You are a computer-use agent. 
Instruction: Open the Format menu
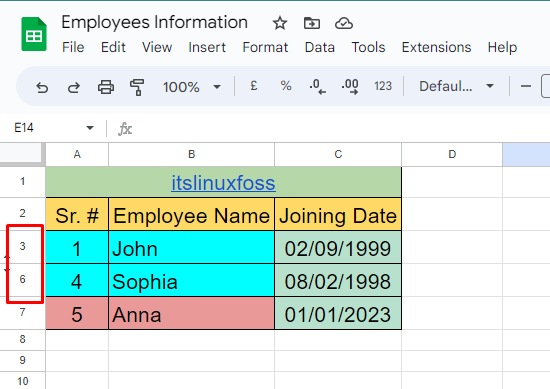point(265,47)
